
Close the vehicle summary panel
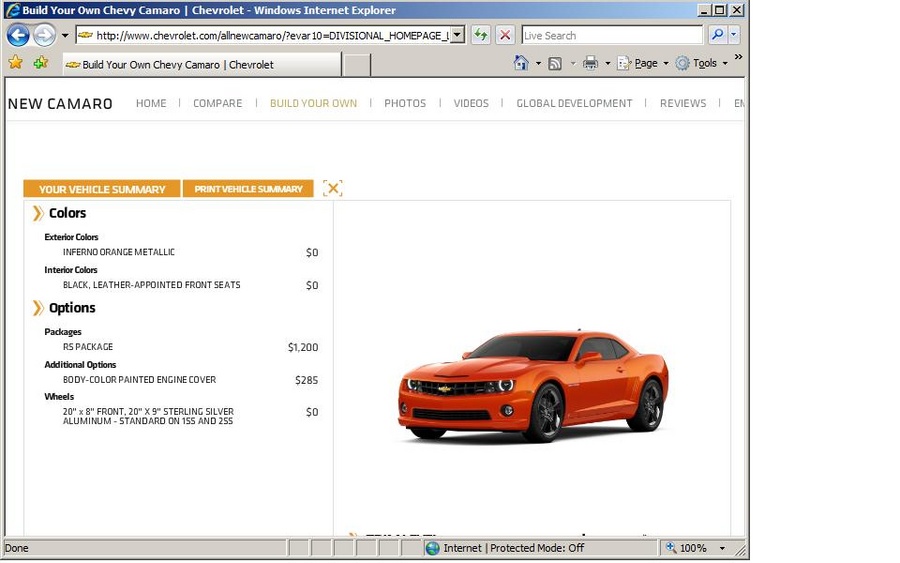(333, 188)
